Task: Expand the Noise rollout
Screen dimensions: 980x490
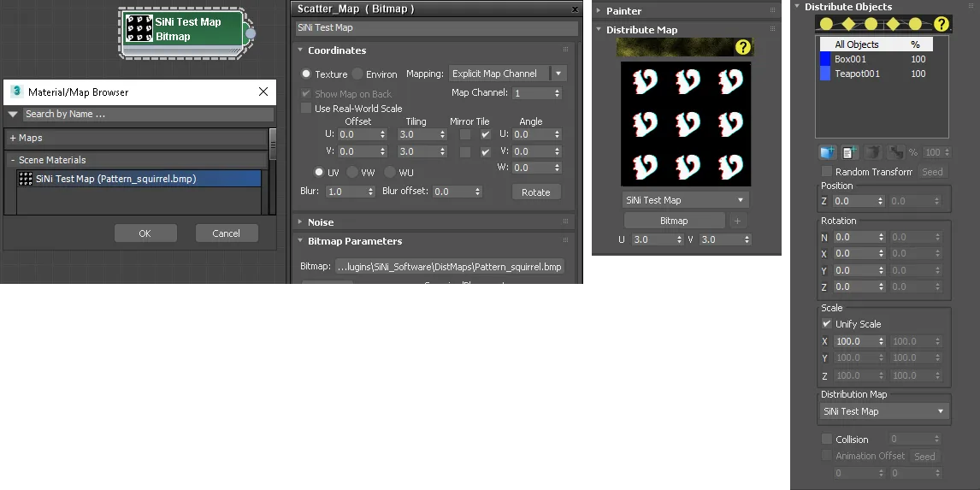Action: pyautogui.click(x=300, y=221)
